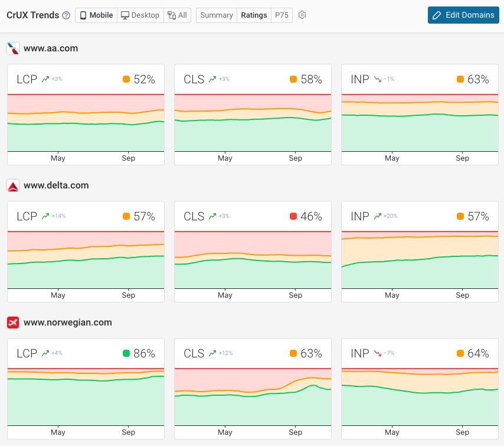Click the Desktop monitor icon

125,15
